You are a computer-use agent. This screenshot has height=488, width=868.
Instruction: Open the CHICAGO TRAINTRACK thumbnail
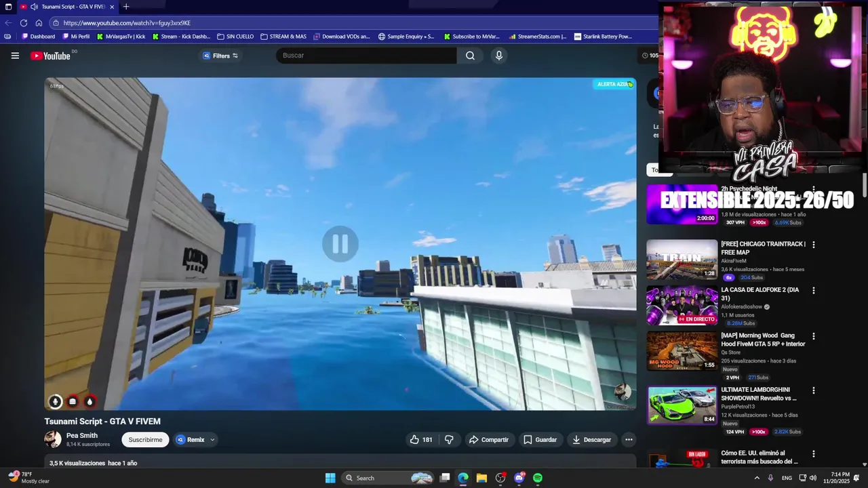pyautogui.click(x=682, y=259)
